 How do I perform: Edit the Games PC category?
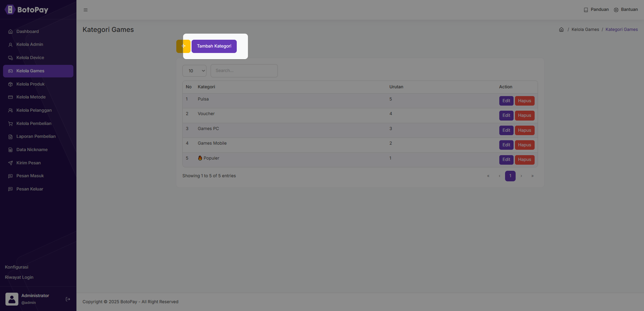[506, 130]
